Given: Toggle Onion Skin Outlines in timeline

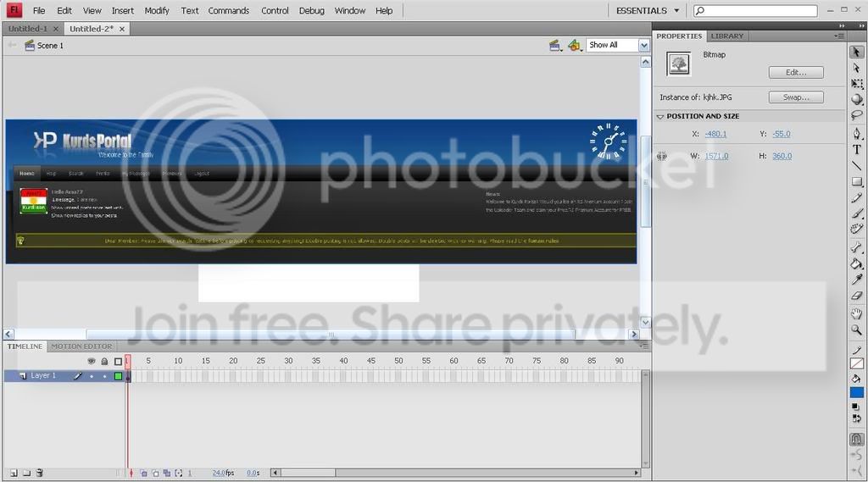Looking at the screenshot, I should (x=156, y=474).
